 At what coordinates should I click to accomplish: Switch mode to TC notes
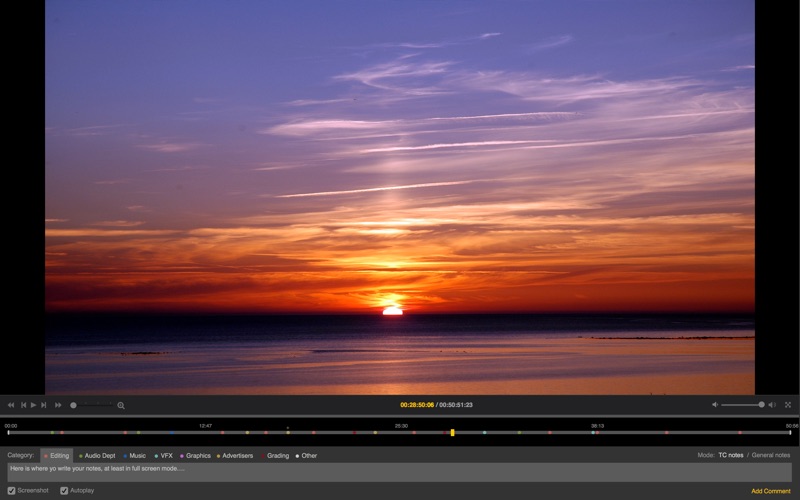731,455
